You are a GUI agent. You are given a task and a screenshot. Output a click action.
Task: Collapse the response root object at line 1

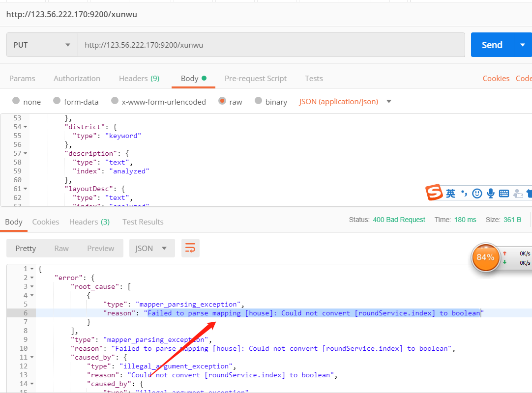click(32, 269)
